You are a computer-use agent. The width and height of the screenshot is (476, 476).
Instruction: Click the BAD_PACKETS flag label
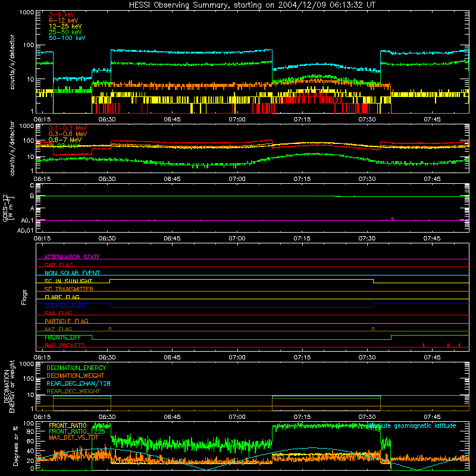tap(65, 345)
